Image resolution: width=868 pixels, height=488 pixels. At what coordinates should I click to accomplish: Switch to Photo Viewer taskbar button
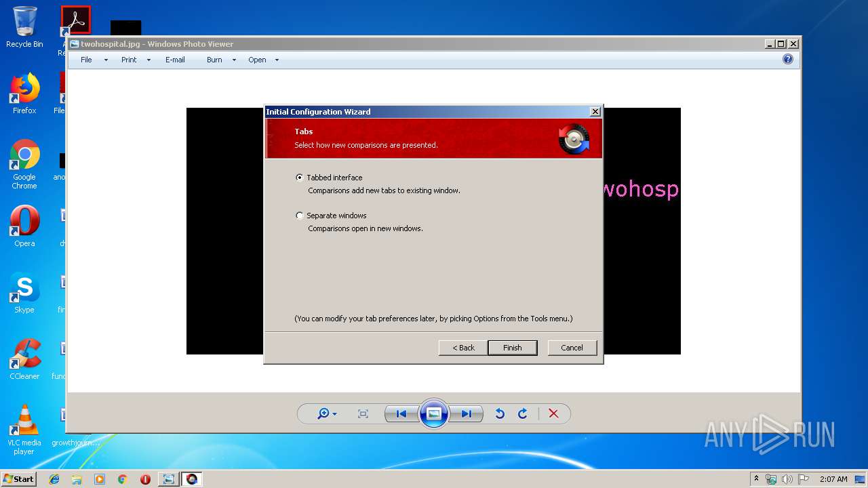pos(168,479)
